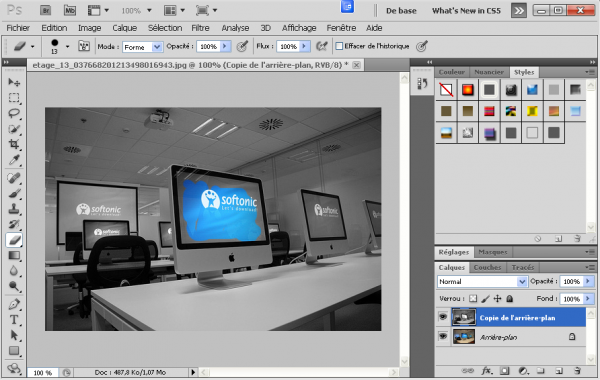Select the Clone Stamp tool
600x380 pixels.
[x=14, y=209]
